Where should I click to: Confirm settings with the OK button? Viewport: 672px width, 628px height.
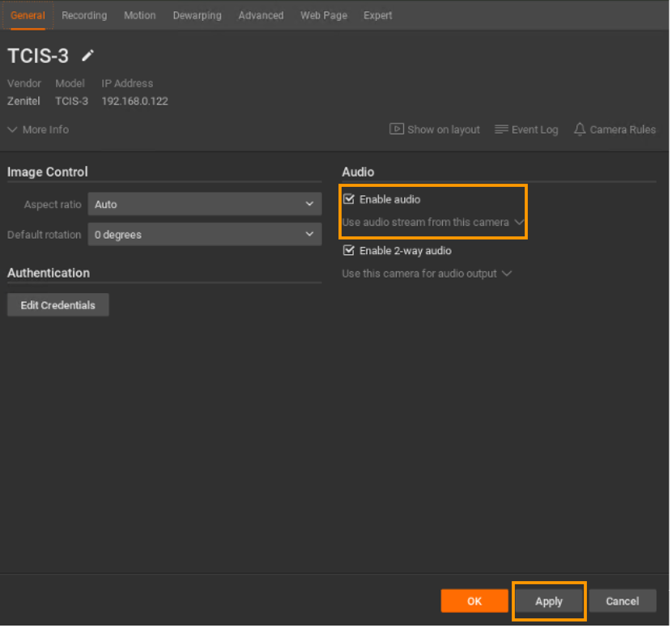click(x=474, y=601)
